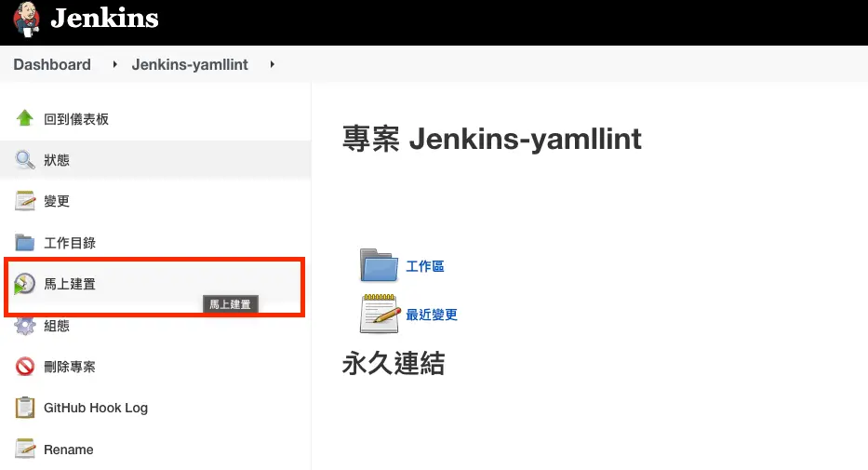
Task: Open the 最近變更 recent changes link
Action: pyautogui.click(x=432, y=315)
